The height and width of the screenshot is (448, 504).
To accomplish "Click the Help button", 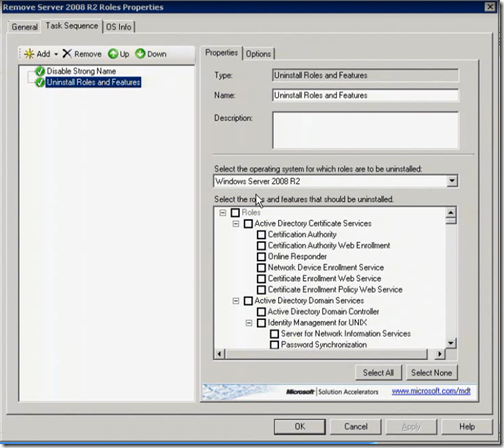I will 467,426.
